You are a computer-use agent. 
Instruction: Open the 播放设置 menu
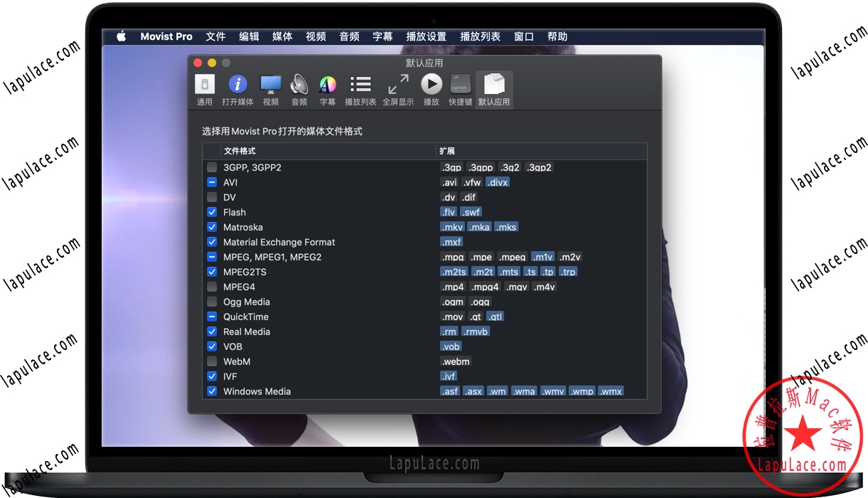(x=426, y=37)
